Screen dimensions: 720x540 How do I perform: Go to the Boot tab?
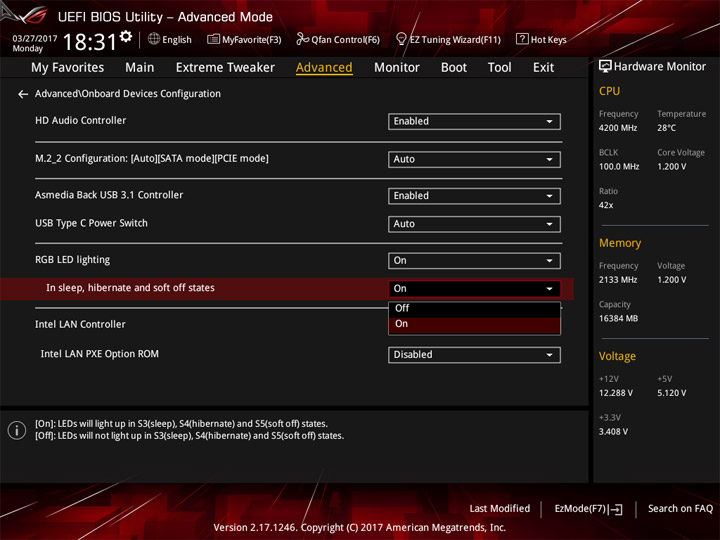(454, 68)
